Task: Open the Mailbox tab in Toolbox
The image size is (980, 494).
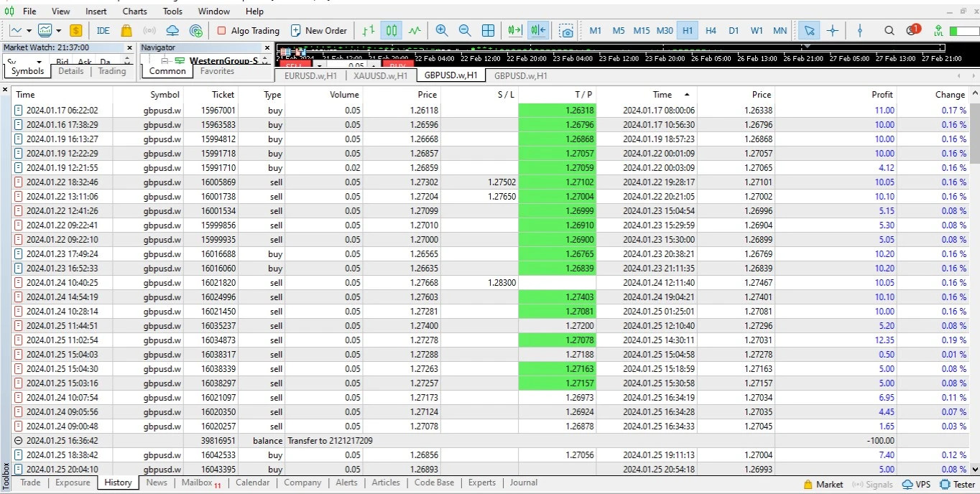Action: coord(201,483)
